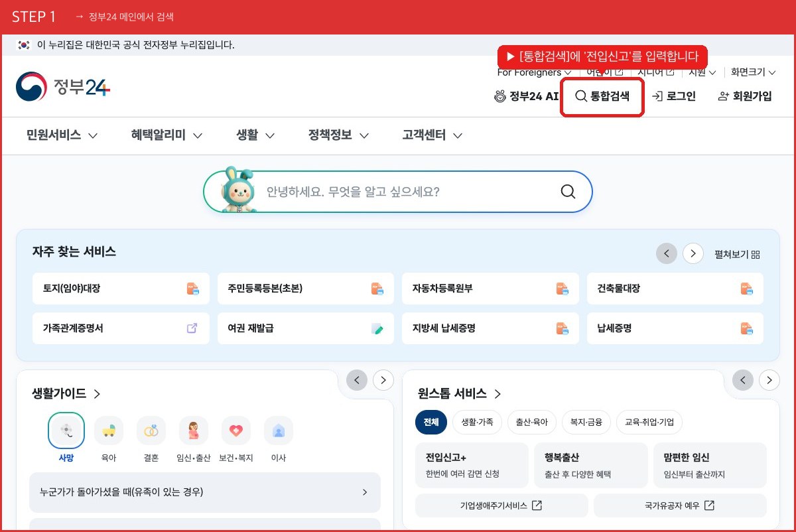Screen dimensions: 796x532
Task: Open 납세증명 service
Action: [x=675, y=328]
